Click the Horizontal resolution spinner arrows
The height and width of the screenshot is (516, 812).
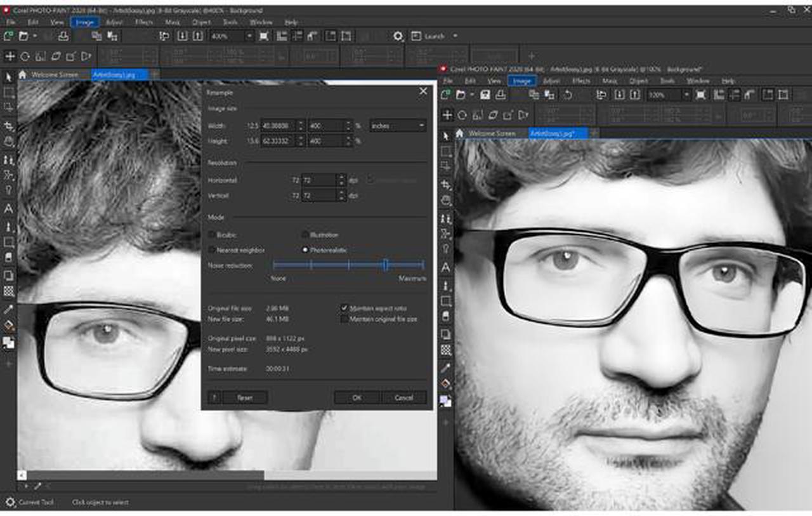[341, 180]
